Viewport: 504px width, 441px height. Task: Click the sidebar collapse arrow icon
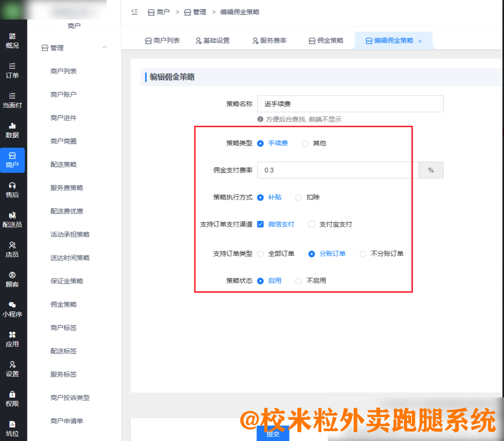click(x=134, y=12)
